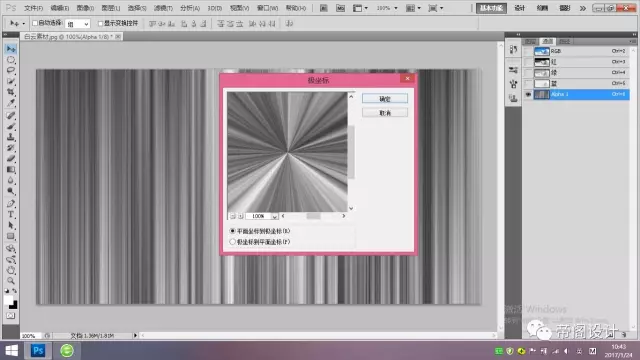Switch to the 摄影 workspace

click(564, 8)
